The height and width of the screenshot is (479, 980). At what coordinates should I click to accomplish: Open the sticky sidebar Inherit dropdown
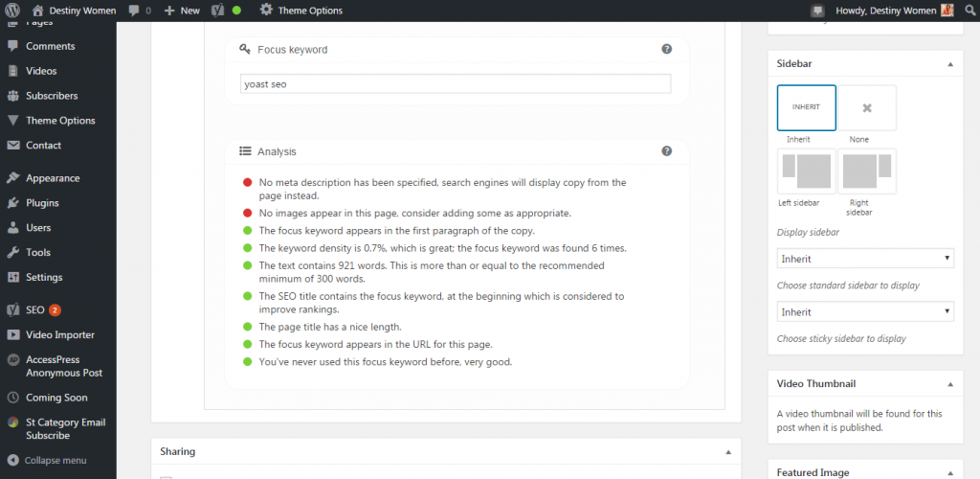click(865, 312)
